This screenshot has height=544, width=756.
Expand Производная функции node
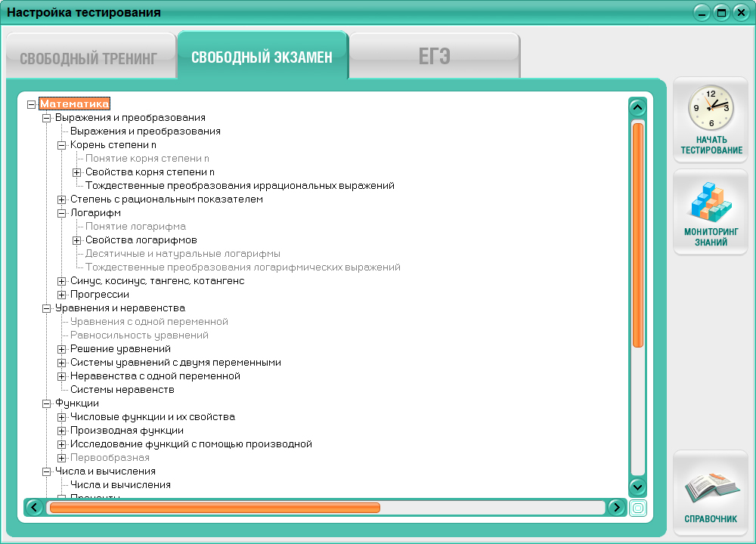click(62, 431)
